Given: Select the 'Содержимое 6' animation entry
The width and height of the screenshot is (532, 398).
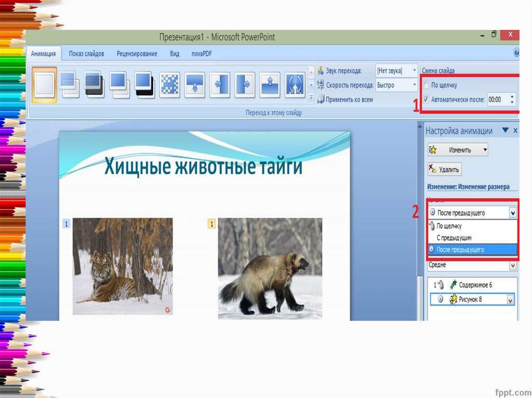Looking at the screenshot, I should pos(472,285).
